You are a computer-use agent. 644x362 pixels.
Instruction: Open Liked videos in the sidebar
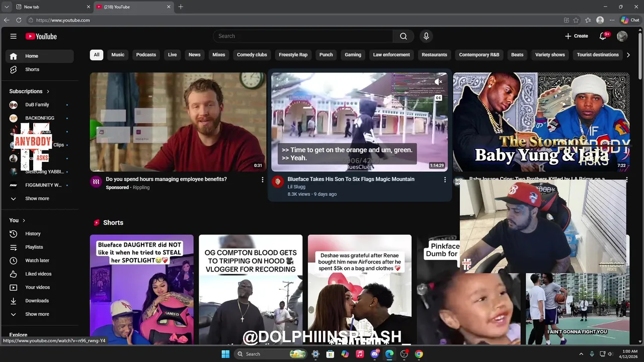tap(40, 274)
